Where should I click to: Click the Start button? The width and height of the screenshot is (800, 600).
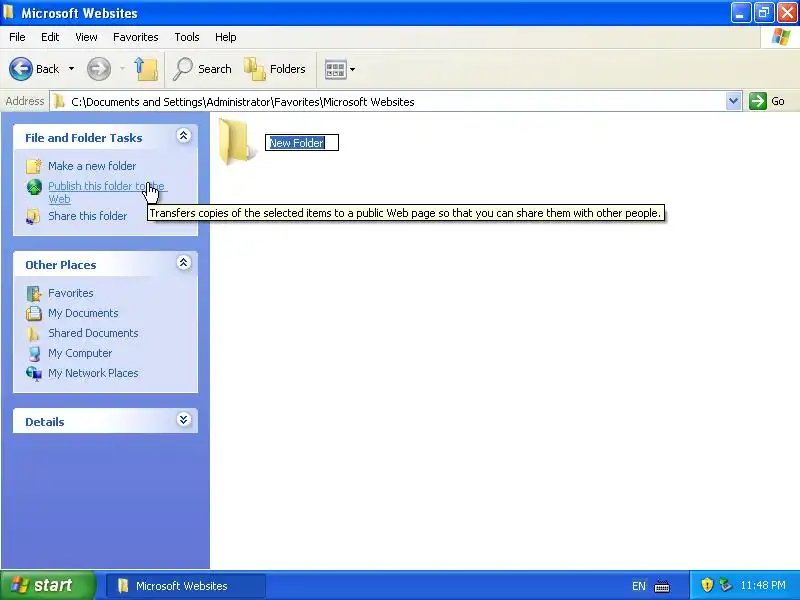click(47, 585)
